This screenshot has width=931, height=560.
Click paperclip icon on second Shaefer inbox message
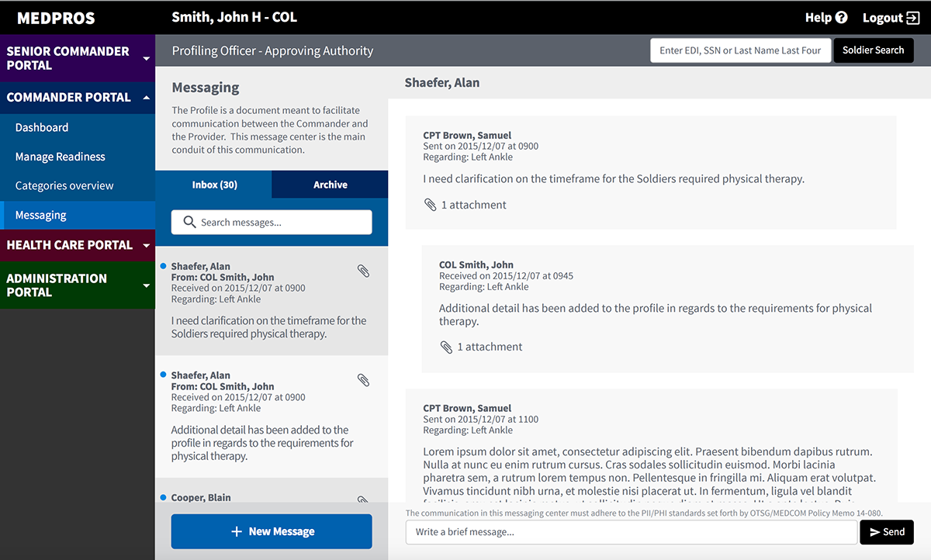click(x=363, y=380)
